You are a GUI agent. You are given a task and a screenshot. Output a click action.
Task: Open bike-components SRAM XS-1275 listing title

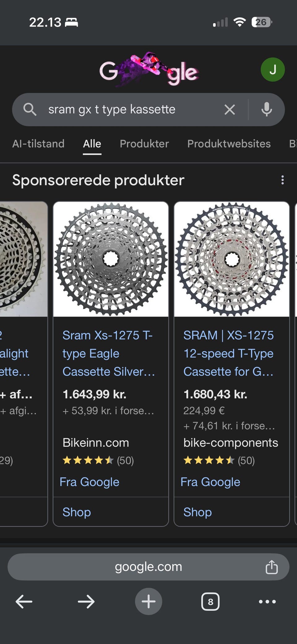pyautogui.click(x=228, y=353)
